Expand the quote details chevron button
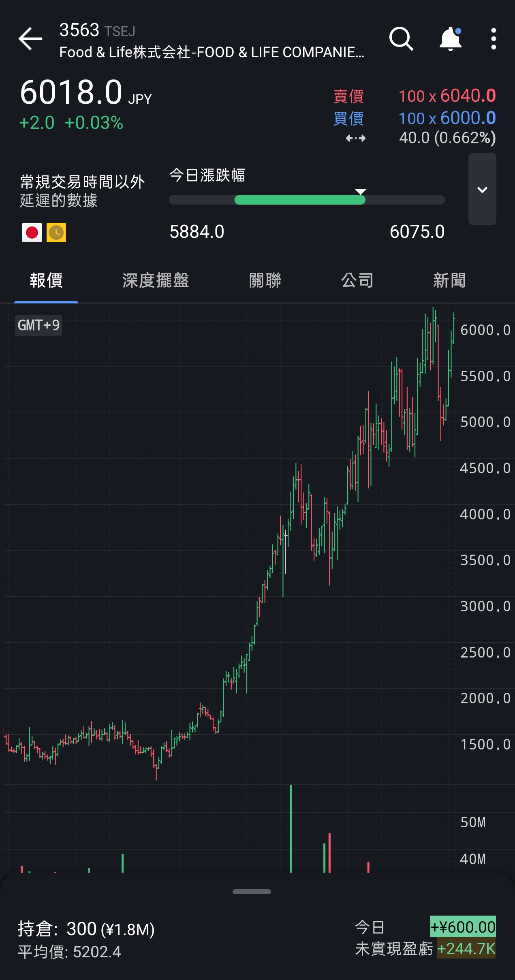Image resolution: width=515 pixels, height=980 pixels. coord(482,189)
